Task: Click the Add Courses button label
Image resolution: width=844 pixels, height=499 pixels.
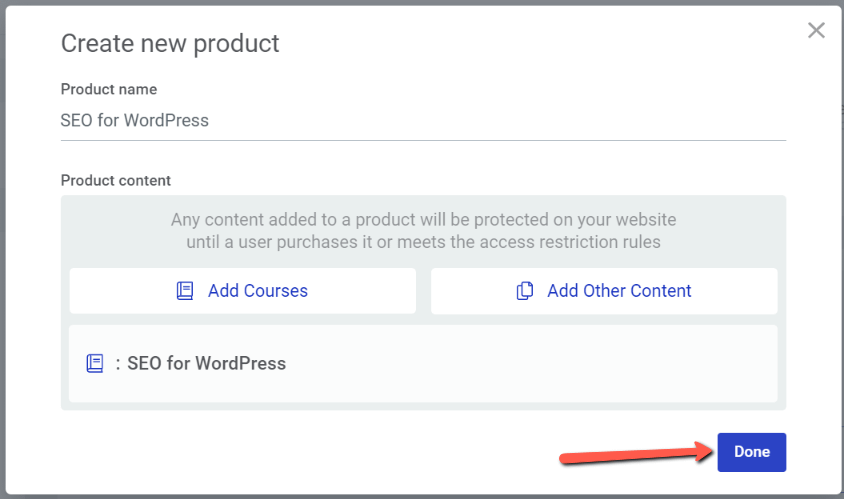Action: click(258, 291)
